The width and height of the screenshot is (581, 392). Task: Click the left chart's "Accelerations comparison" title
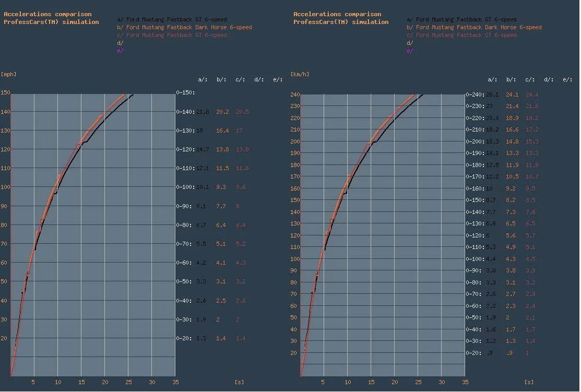tap(48, 14)
